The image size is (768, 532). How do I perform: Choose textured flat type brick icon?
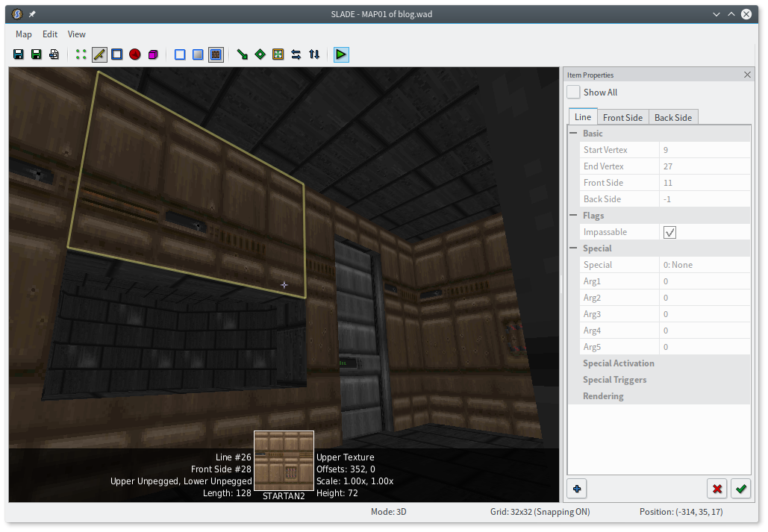click(216, 54)
